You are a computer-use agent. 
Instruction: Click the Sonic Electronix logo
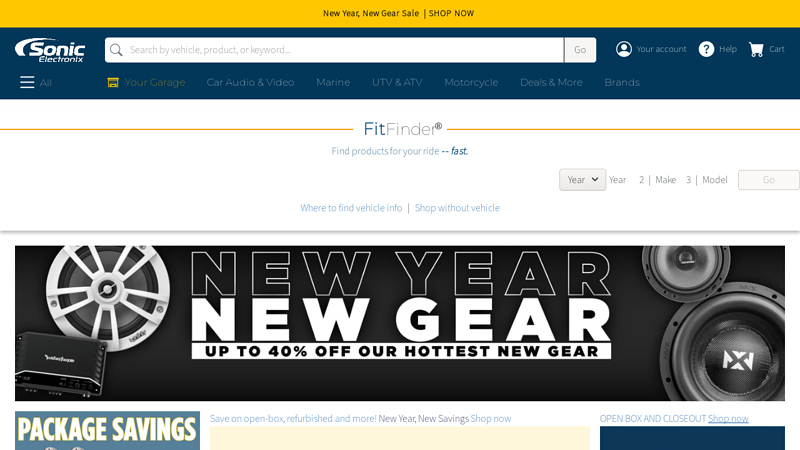click(x=50, y=50)
